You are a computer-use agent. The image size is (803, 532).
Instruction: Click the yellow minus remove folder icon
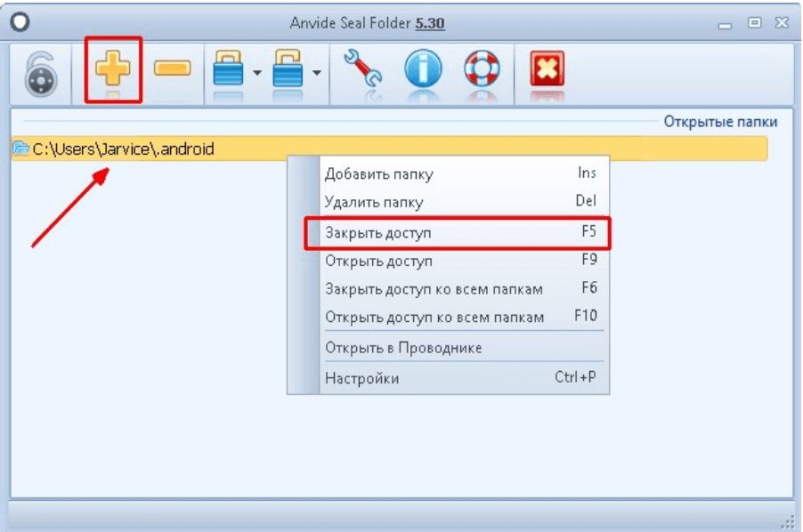tap(172, 69)
